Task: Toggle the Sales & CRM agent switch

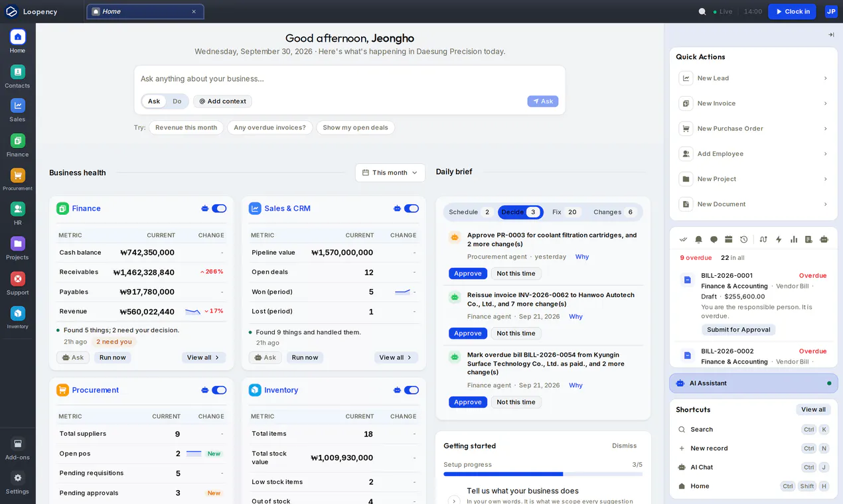Action: [x=412, y=208]
